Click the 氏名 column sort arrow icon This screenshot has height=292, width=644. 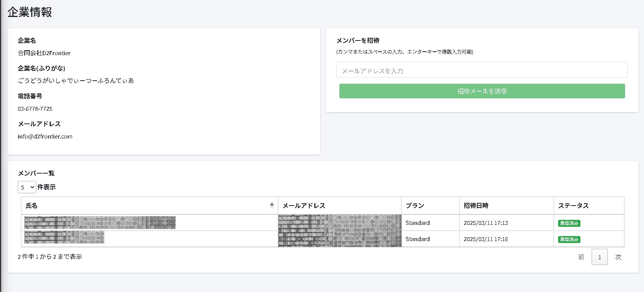pyautogui.click(x=272, y=206)
